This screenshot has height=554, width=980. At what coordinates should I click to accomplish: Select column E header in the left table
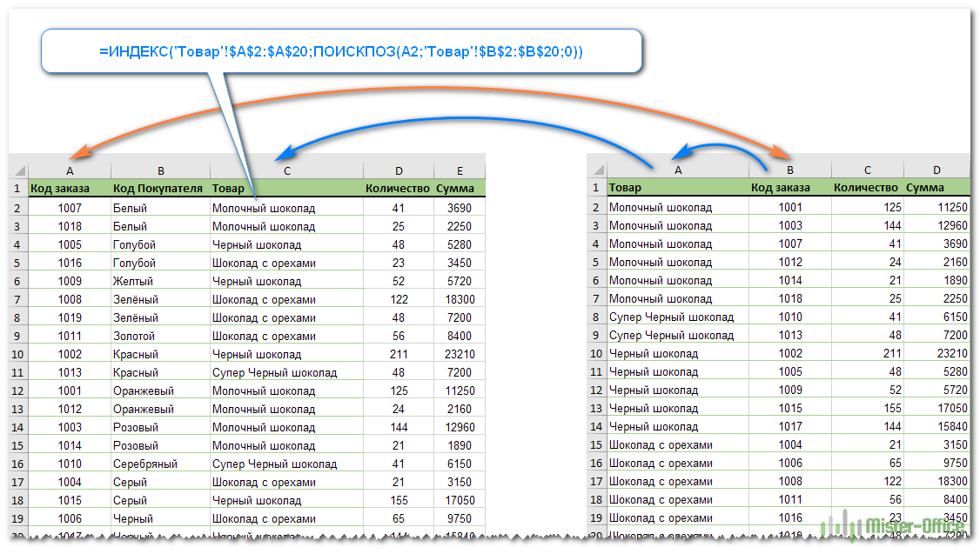(460, 170)
